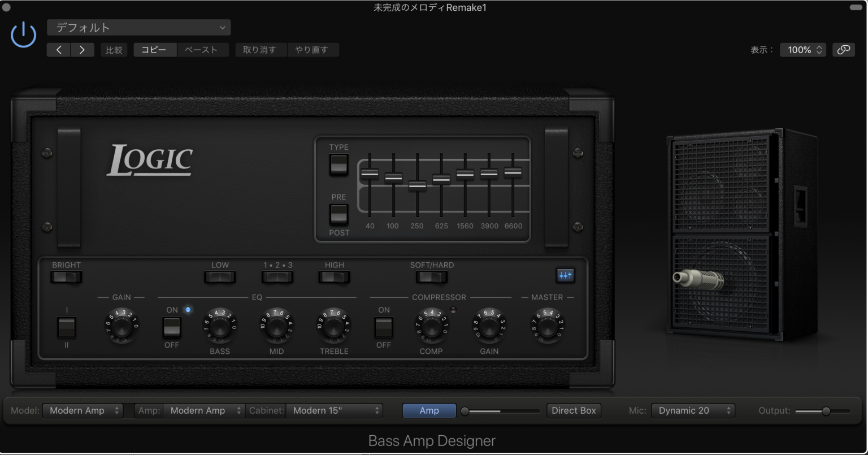This screenshot has width=868, height=455.
Task: Enable the compressor with its ON/OFF switch
Action: pyautogui.click(x=383, y=328)
